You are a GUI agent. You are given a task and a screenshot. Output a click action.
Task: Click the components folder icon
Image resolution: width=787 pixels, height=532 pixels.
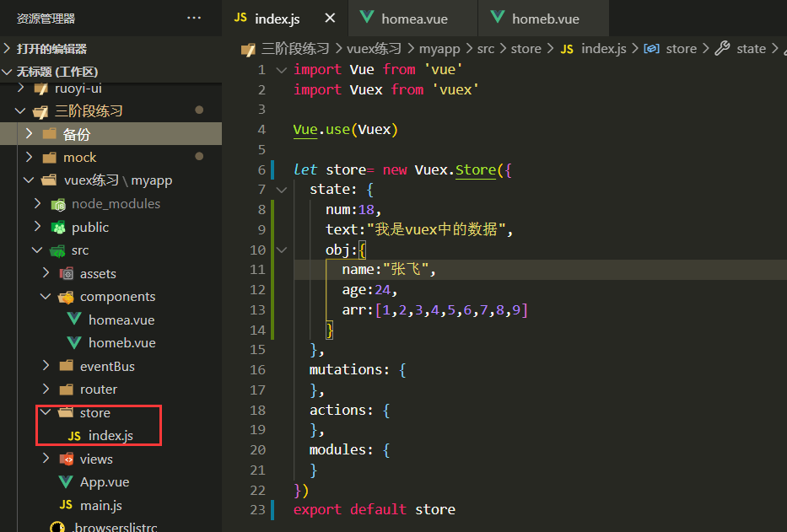tap(66, 297)
